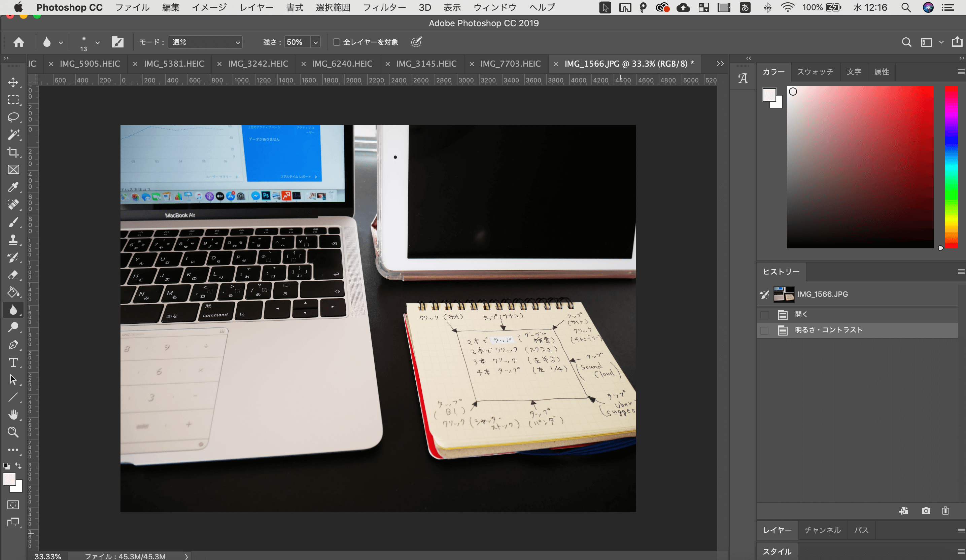Viewport: 966px width, 560px height.
Task: Select the Pen tool
Action: tap(13, 345)
